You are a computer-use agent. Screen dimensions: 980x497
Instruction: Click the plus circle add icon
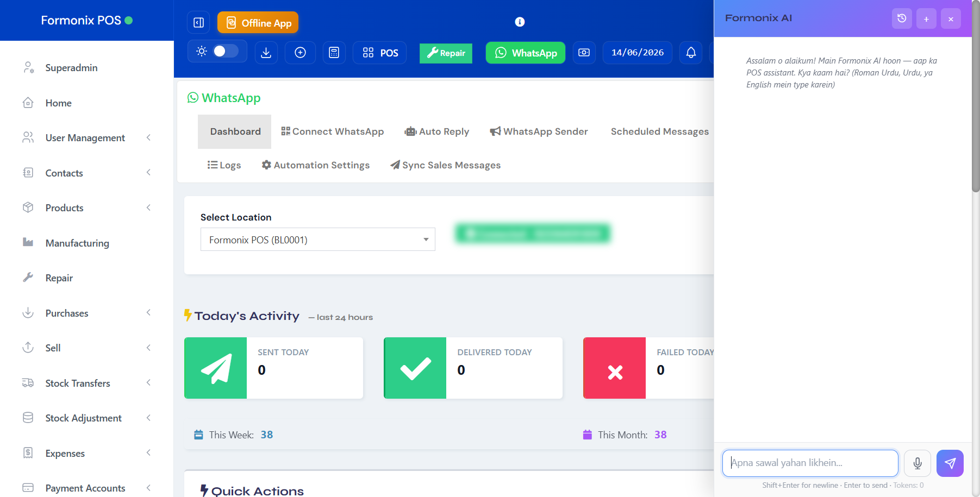click(300, 53)
